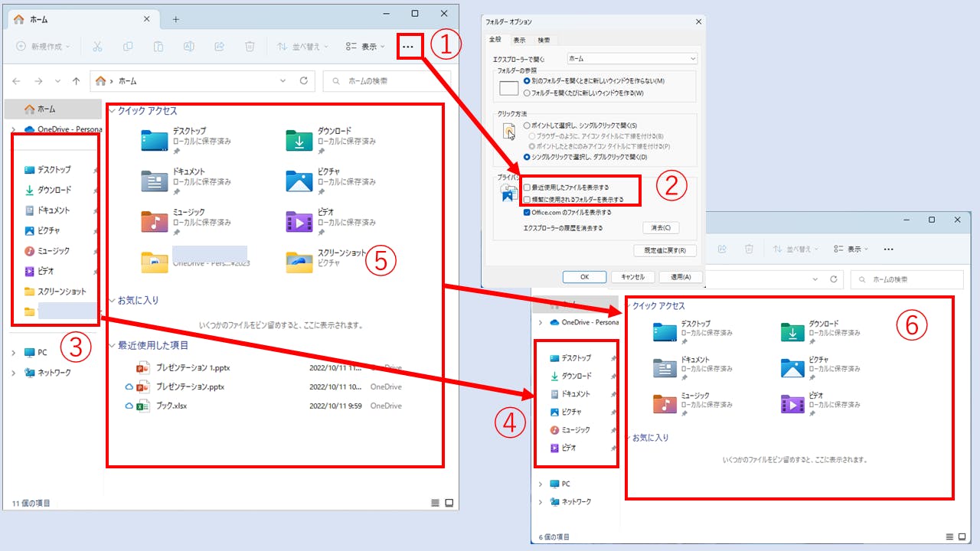
Task: Select the Rename icon on the toolbar
Action: [x=188, y=47]
